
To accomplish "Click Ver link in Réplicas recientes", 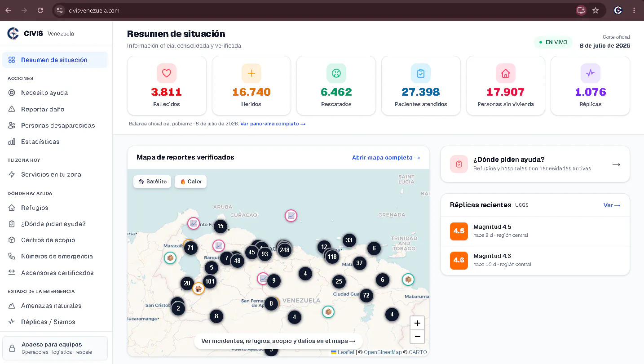I will 612,205.
